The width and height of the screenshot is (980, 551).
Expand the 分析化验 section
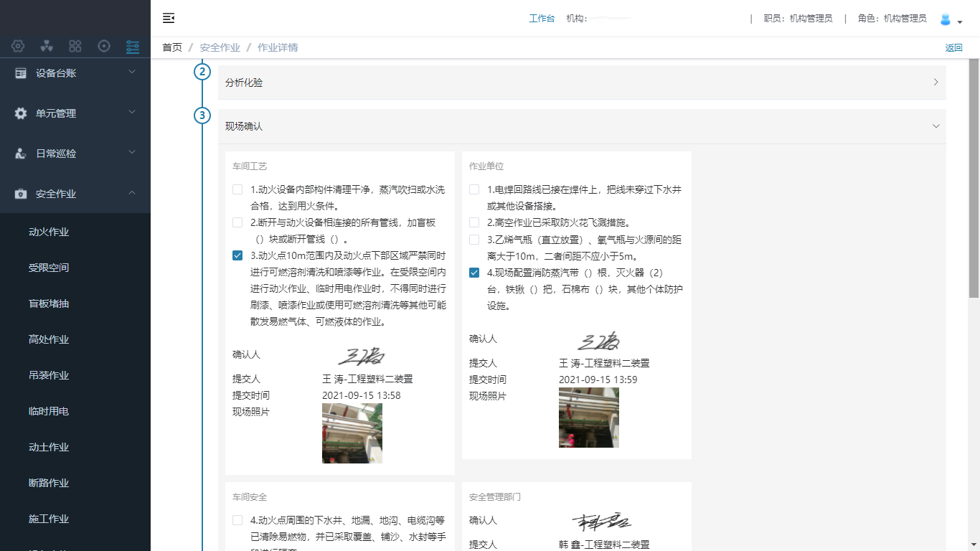pos(581,83)
